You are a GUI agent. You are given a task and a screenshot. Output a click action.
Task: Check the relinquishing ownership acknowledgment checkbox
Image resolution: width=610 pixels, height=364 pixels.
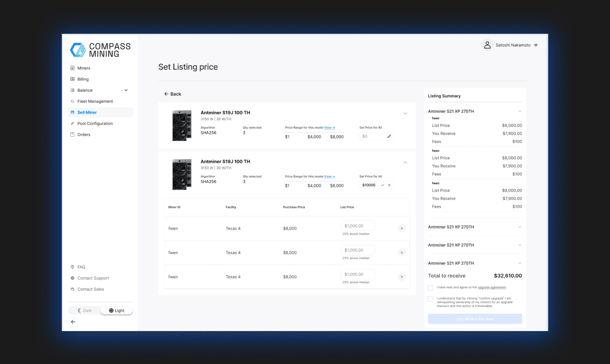430,299
